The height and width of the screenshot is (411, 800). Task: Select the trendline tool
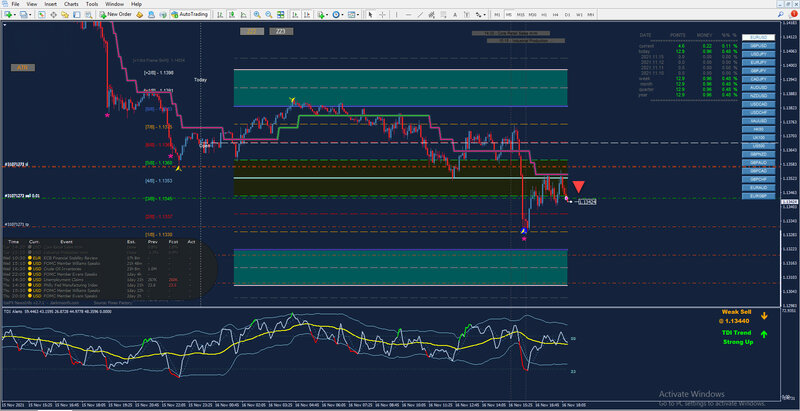click(420, 14)
